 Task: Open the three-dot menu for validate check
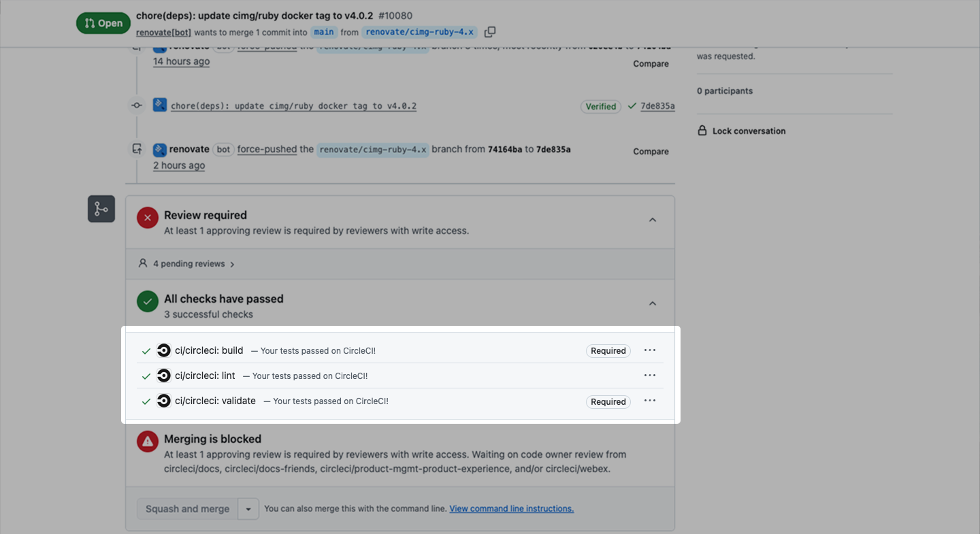click(x=650, y=401)
